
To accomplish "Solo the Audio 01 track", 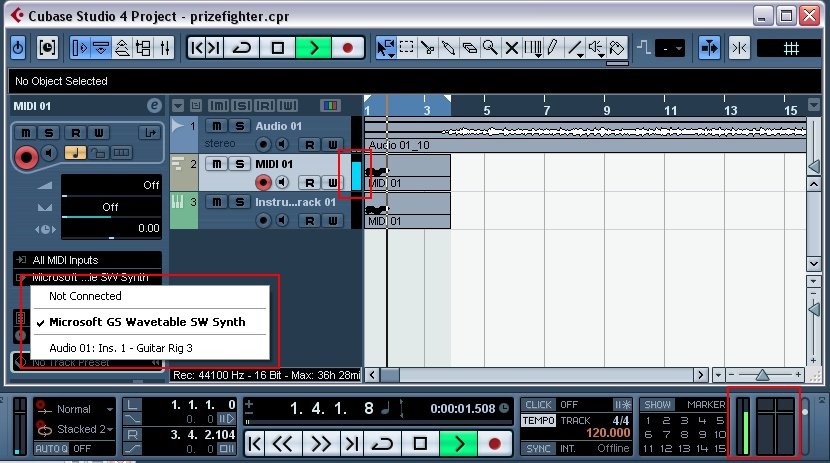I will pos(239,126).
